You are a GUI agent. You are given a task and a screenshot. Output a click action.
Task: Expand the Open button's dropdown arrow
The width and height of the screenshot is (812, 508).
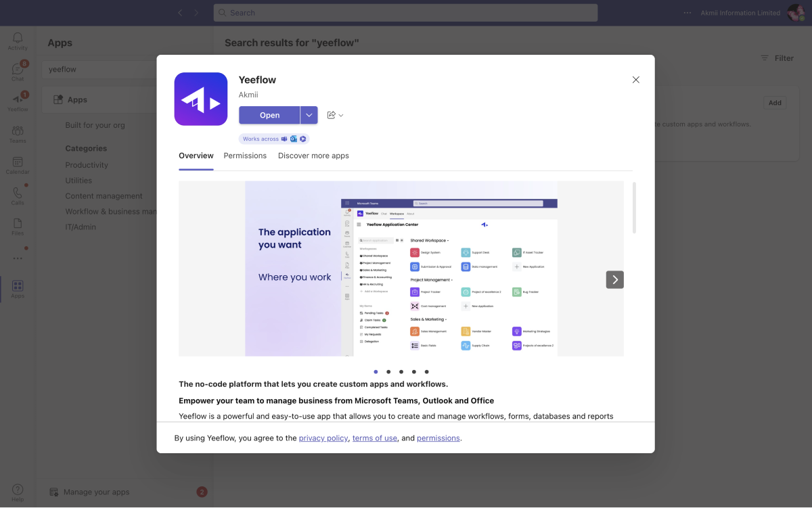[309, 115]
